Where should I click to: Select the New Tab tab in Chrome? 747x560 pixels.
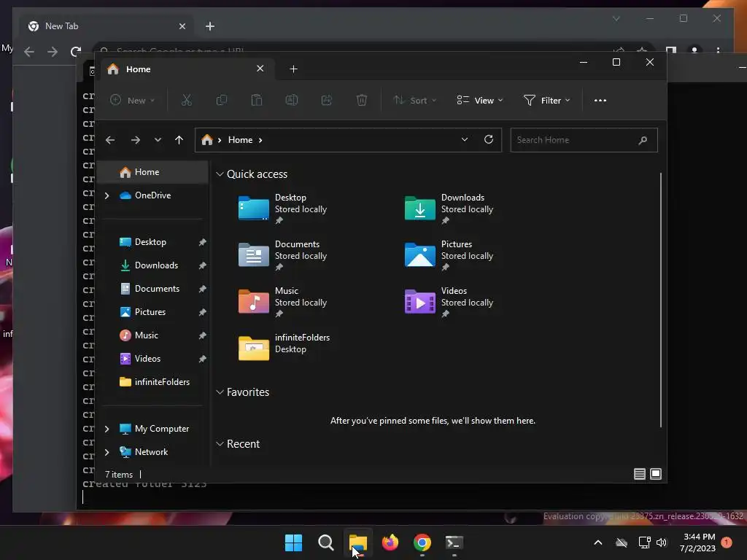click(x=106, y=26)
